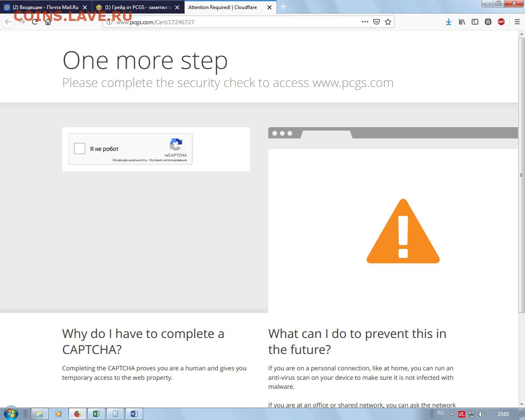Save page to Pocket icon
The height and width of the screenshot is (420, 525).
(377, 22)
